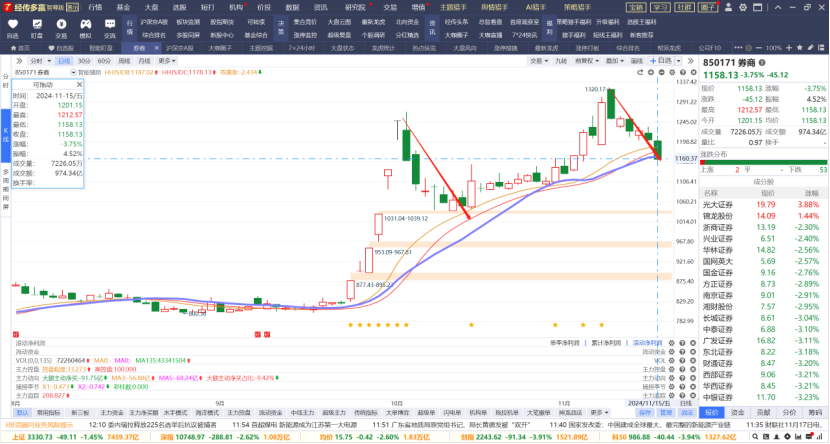Close the 主力追踪 indicator row
The width and height of the screenshot is (830, 444).
[693, 395]
